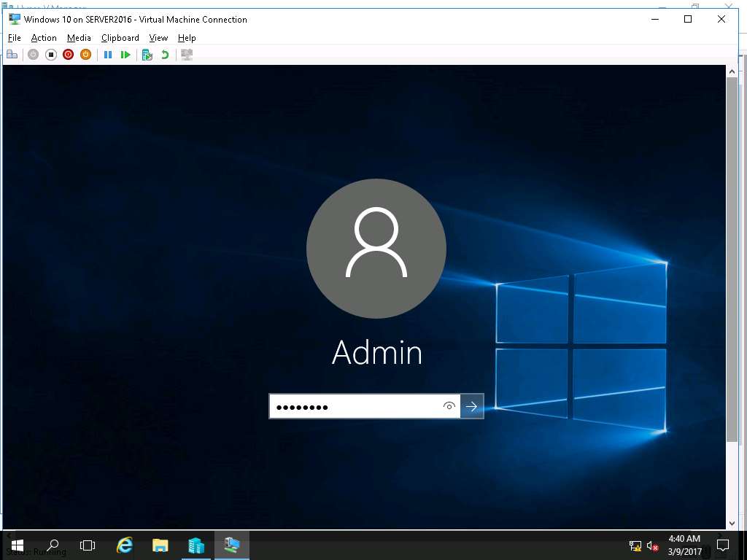
Task: Click the VM Connection title bar icon
Action: tap(15, 19)
